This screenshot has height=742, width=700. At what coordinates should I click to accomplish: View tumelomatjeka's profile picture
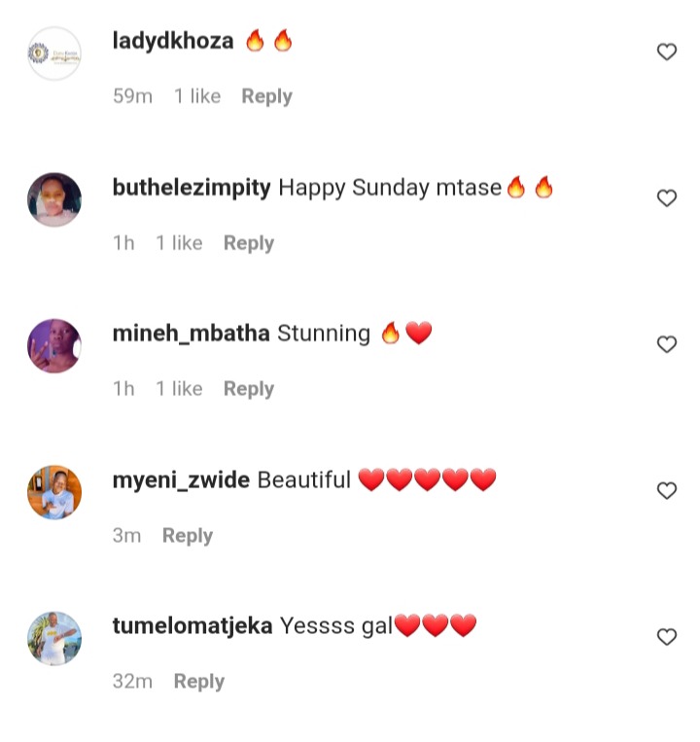(x=54, y=638)
